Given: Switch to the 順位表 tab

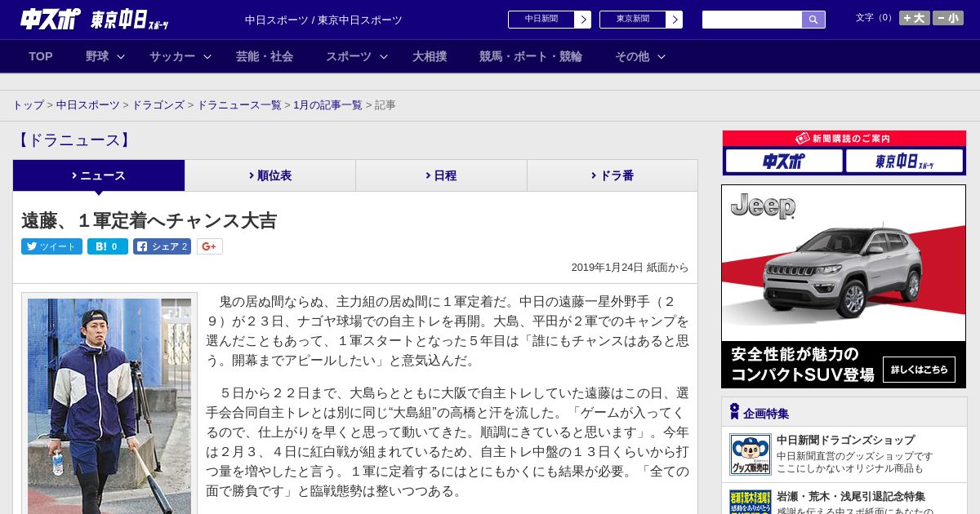Looking at the screenshot, I should (270, 175).
